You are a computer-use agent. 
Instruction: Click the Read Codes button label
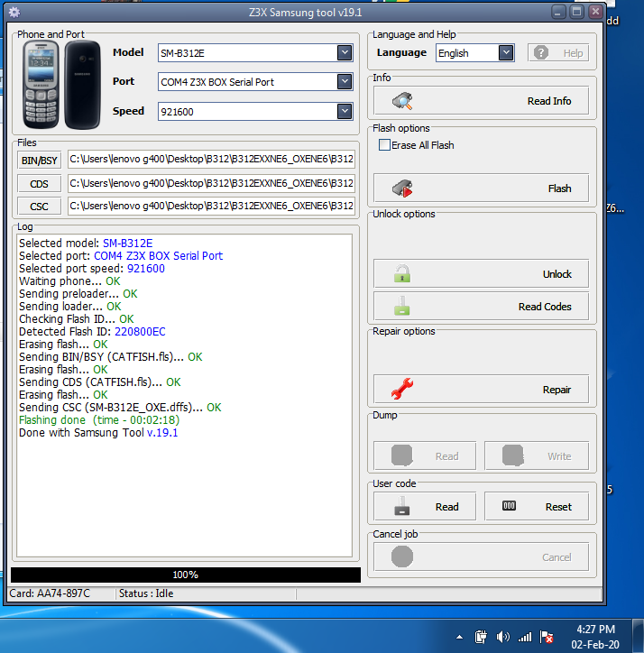[x=545, y=307]
